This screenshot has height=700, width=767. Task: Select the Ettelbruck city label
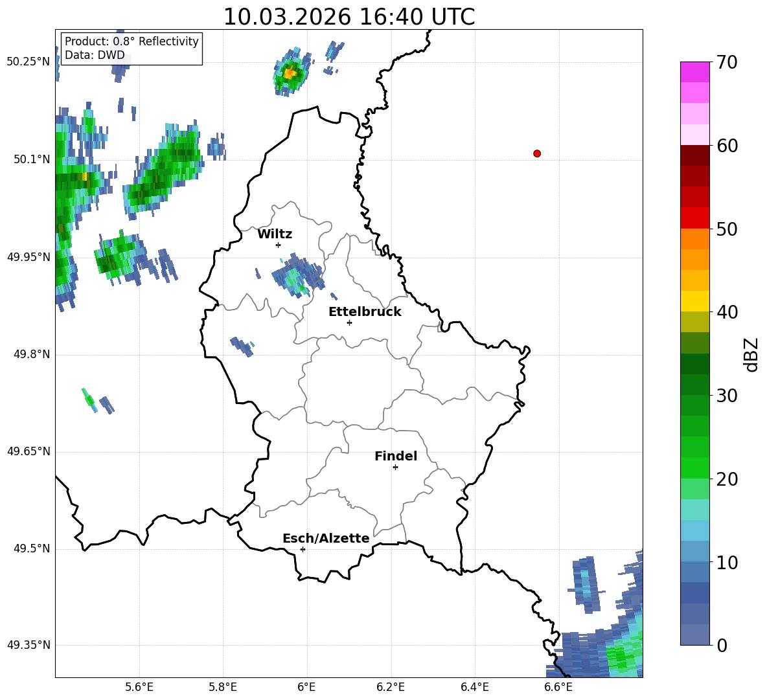coord(365,312)
